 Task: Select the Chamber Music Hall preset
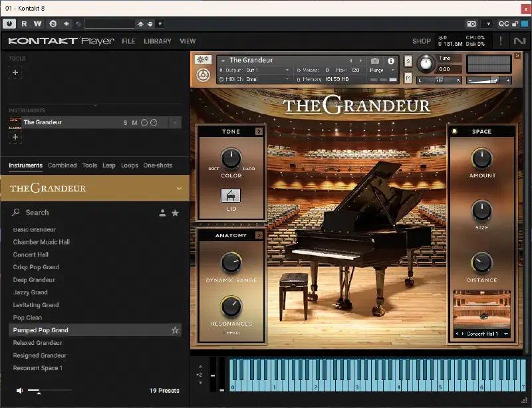click(x=41, y=242)
